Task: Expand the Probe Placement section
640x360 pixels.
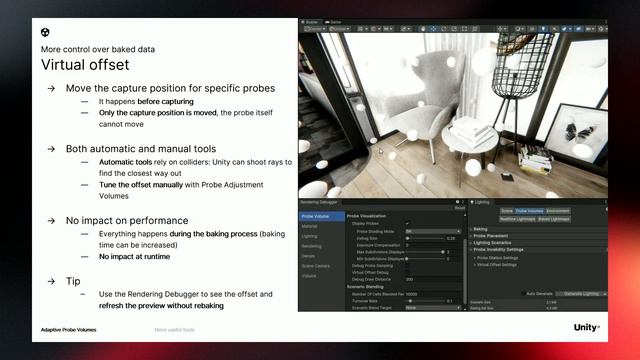Action: tap(490, 236)
